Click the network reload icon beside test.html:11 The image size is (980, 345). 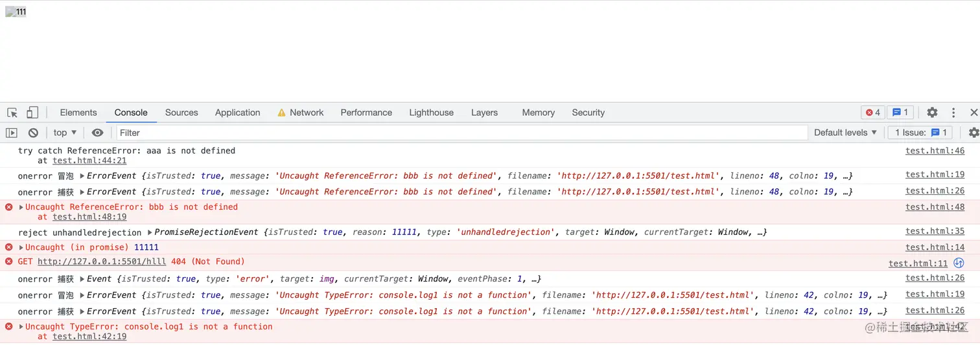[959, 263]
